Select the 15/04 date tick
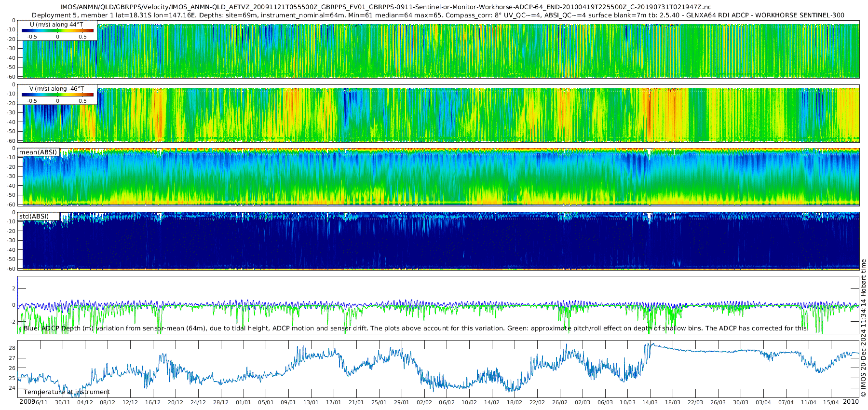 point(831,402)
